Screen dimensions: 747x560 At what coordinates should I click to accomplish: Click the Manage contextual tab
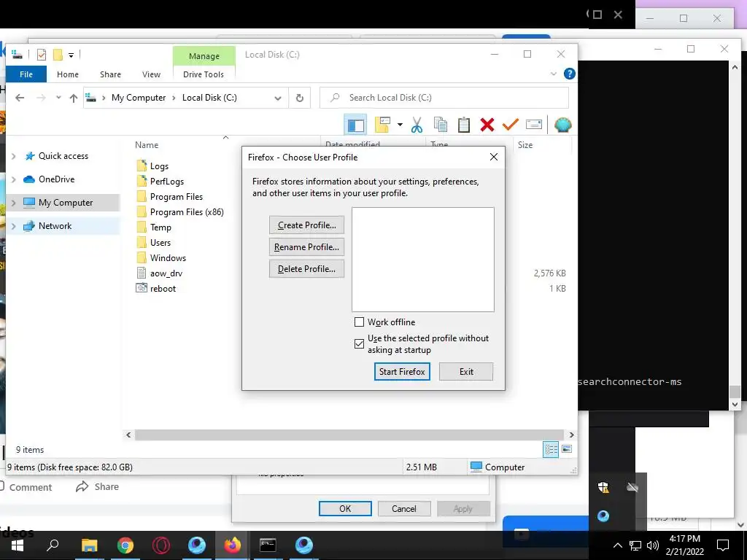[204, 55]
